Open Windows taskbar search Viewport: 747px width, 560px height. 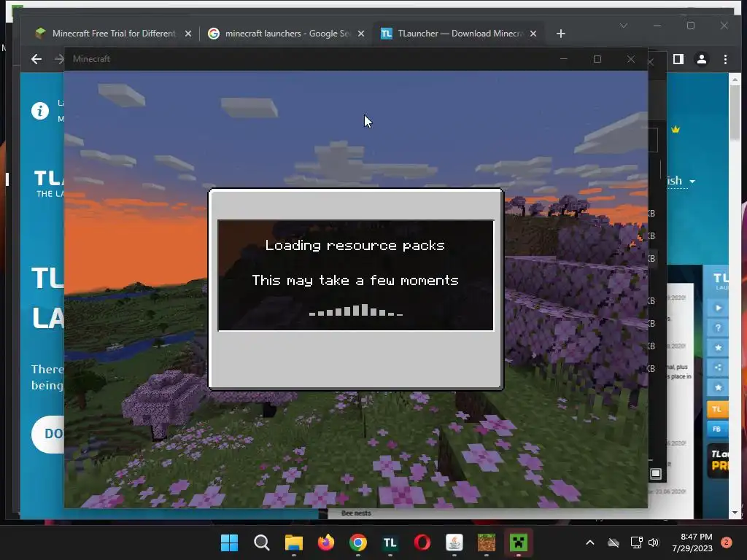262,542
